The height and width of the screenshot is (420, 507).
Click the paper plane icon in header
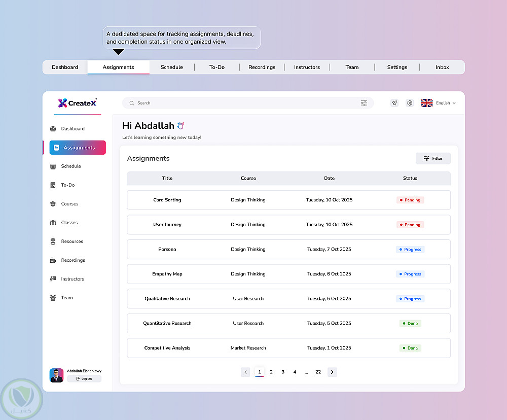[x=394, y=103]
